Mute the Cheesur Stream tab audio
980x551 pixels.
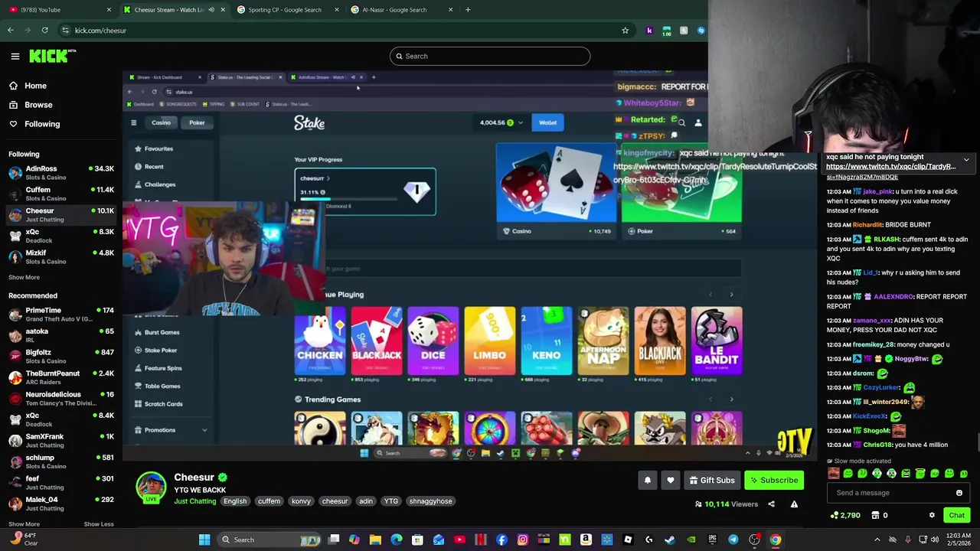(x=211, y=10)
